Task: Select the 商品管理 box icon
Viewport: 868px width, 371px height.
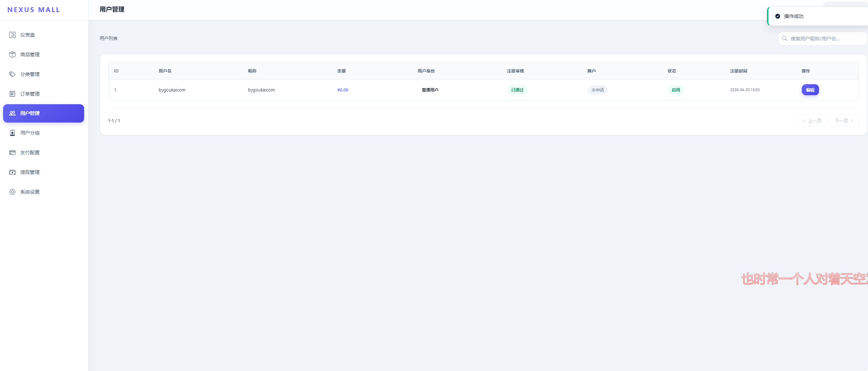Action: click(12, 55)
